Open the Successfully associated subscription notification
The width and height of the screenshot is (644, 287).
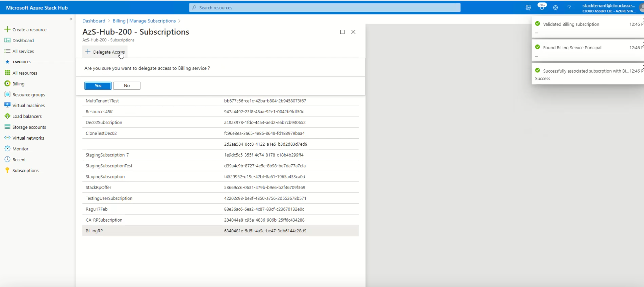pos(588,74)
